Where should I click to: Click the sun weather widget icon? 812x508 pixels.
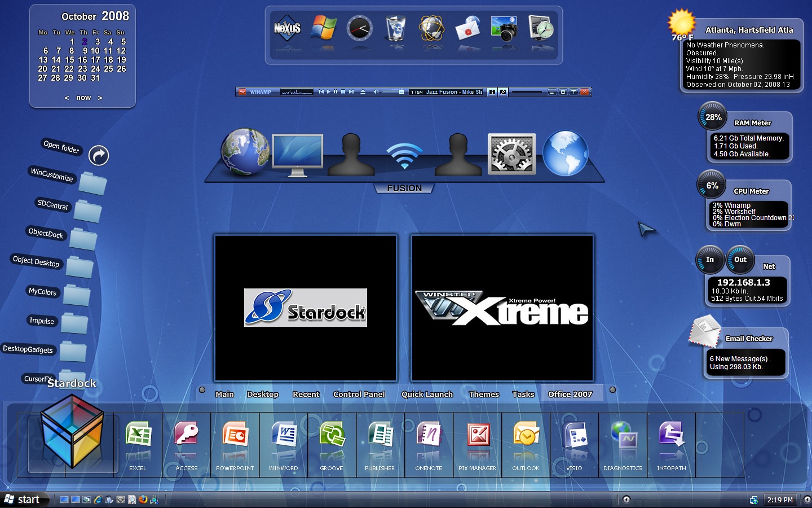click(681, 23)
